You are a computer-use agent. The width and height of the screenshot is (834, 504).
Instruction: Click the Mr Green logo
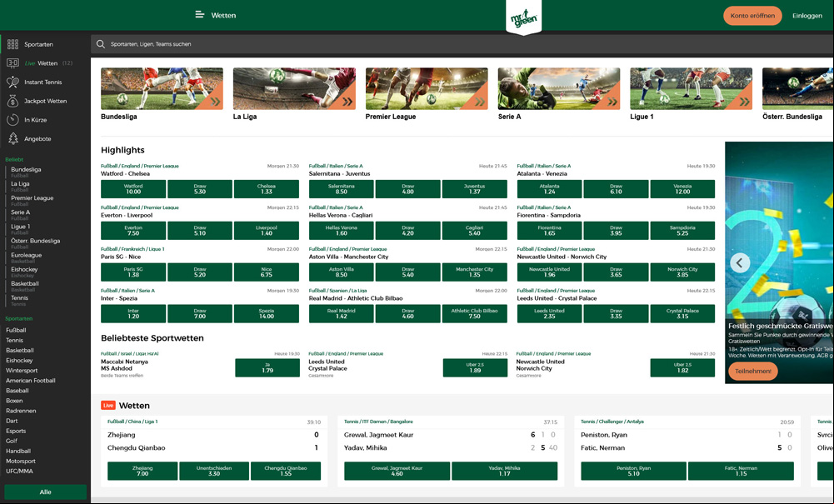coord(523,18)
